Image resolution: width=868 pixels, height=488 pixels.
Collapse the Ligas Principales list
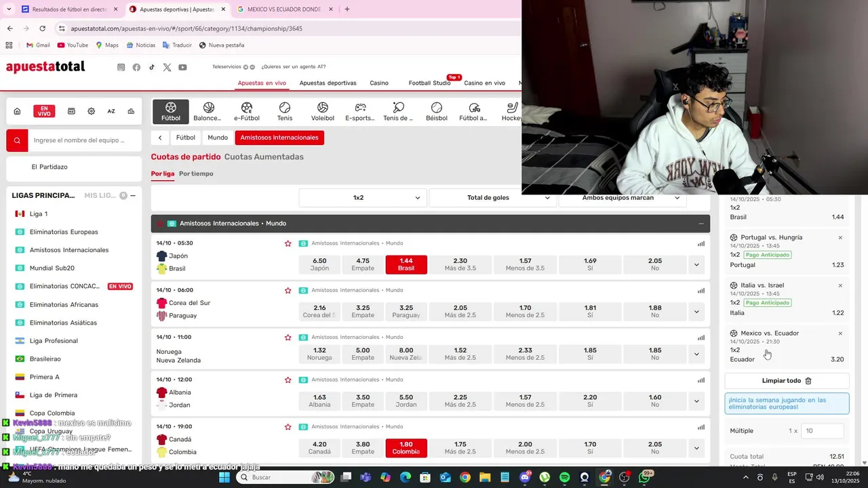pos(133,195)
